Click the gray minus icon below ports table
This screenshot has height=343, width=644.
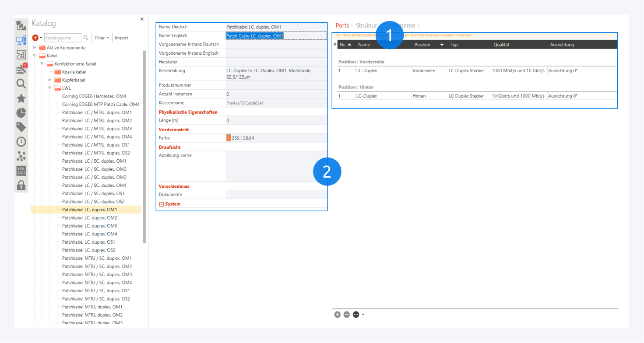pyautogui.click(x=346, y=315)
